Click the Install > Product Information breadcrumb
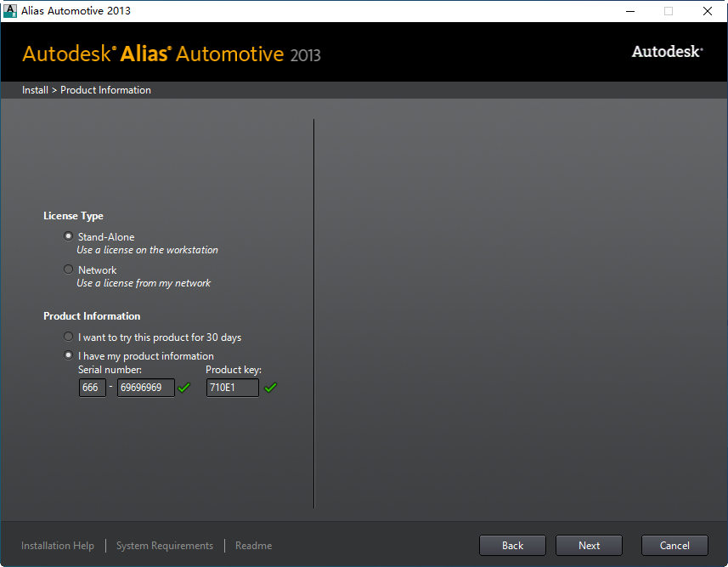Image resolution: width=728 pixels, height=567 pixels. (87, 90)
